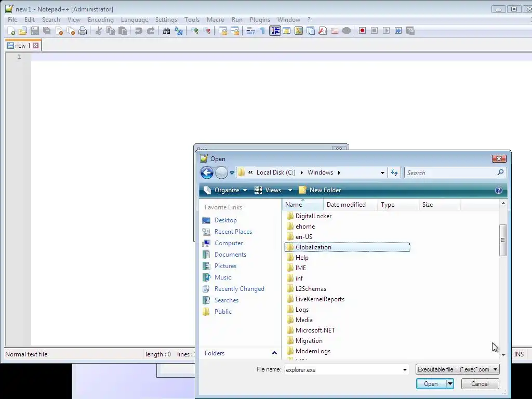Open the Plugins menu
The width and height of the screenshot is (532, 399).
tap(260, 20)
